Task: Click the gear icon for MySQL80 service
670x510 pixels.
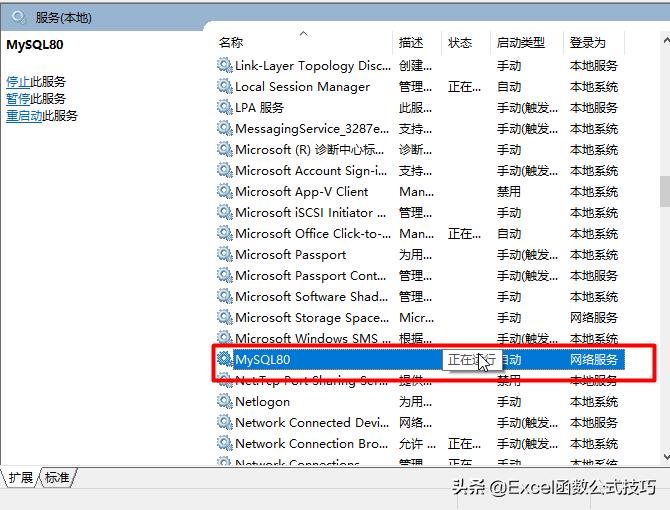Action: pyautogui.click(x=224, y=359)
